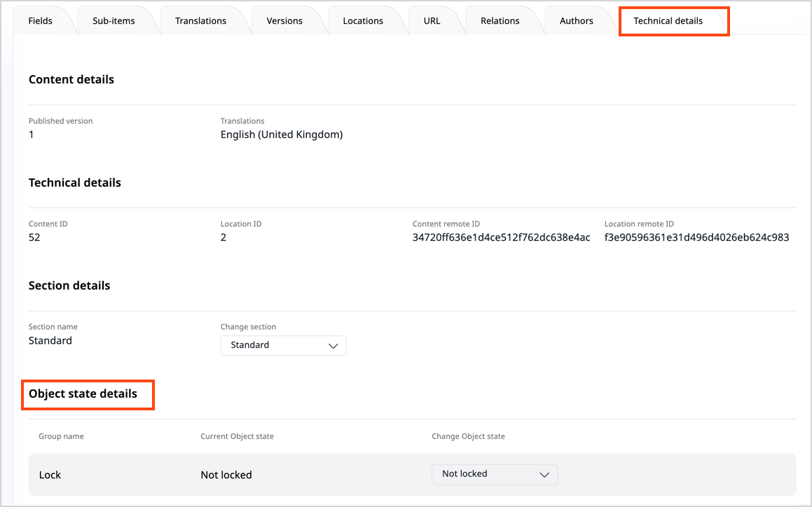Screen dimensions: 812x507
Task: Switch to the Authors tab
Action: click(x=576, y=21)
